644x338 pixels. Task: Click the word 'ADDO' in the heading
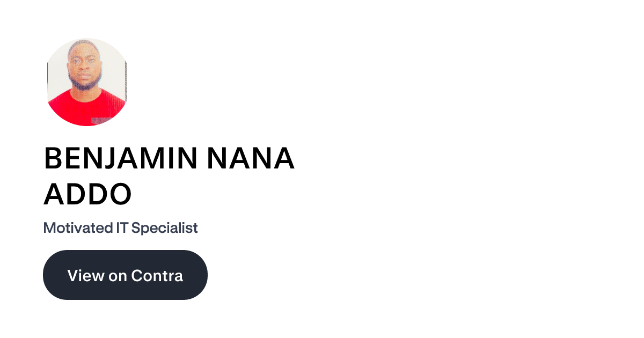coord(87,194)
